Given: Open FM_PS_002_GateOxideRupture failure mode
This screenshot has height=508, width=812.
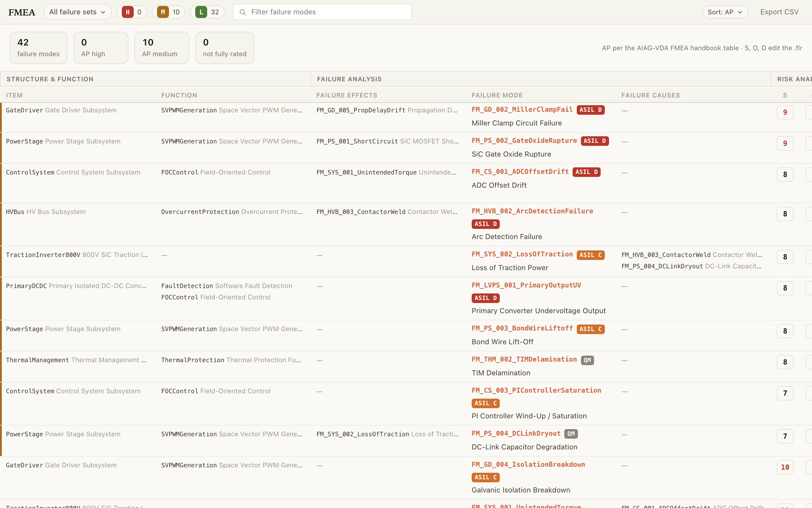Looking at the screenshot, I should (x=524, y=141).
